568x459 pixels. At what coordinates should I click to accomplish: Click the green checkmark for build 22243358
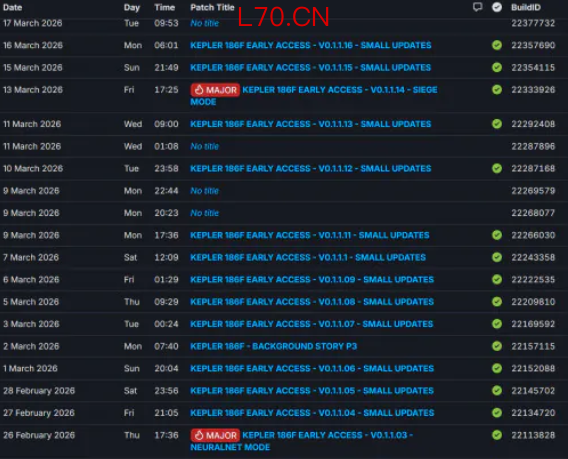(497, 257)
